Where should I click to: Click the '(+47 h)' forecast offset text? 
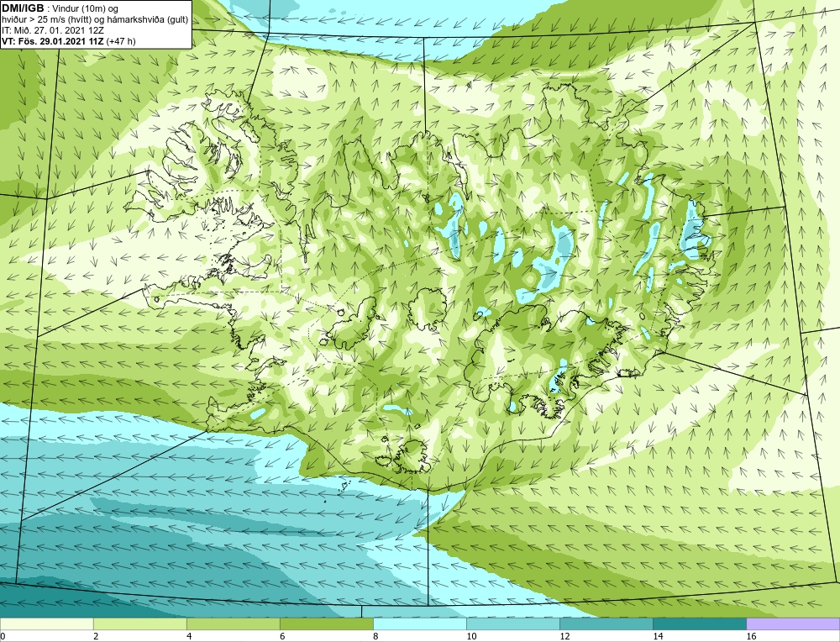(121, 41)
